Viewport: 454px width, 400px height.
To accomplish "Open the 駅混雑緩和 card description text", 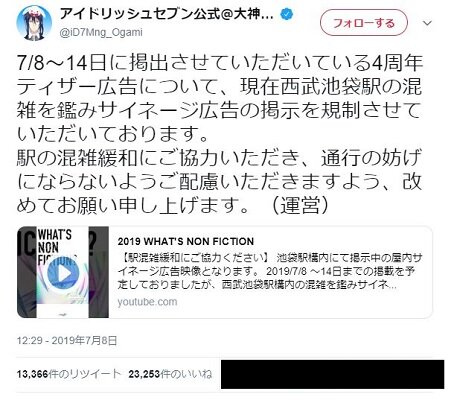I will click(x=270, y=271).
